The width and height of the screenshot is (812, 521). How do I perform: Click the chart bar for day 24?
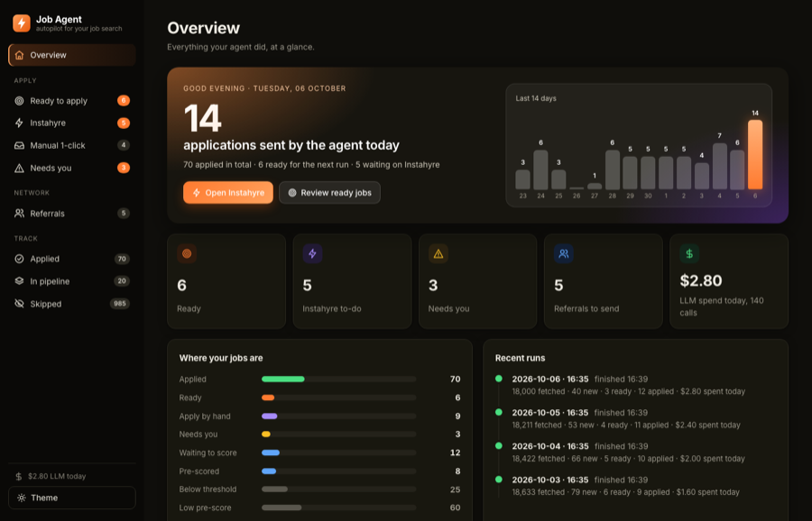[540, 169]
